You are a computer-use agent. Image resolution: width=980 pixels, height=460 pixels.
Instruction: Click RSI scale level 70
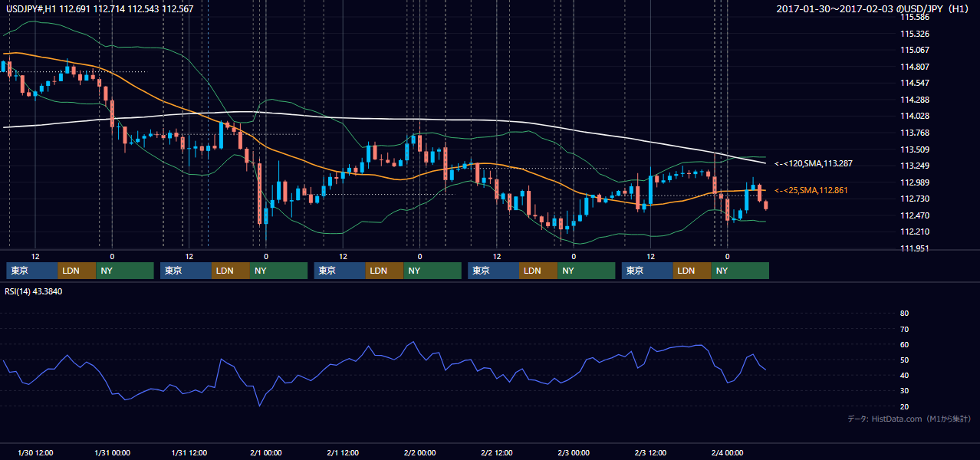pos(904,329)
